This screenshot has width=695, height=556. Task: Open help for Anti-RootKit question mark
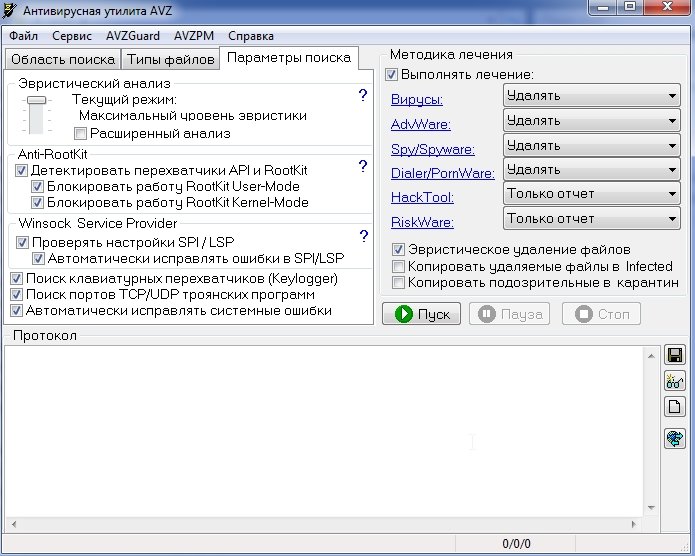[x=363, y=166]
